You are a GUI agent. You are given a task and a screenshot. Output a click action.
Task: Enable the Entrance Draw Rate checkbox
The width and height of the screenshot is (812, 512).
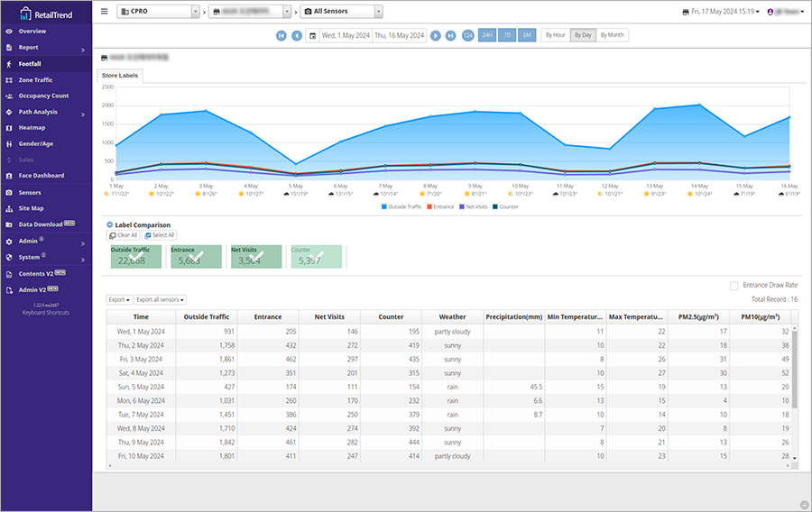pos(734,285)
